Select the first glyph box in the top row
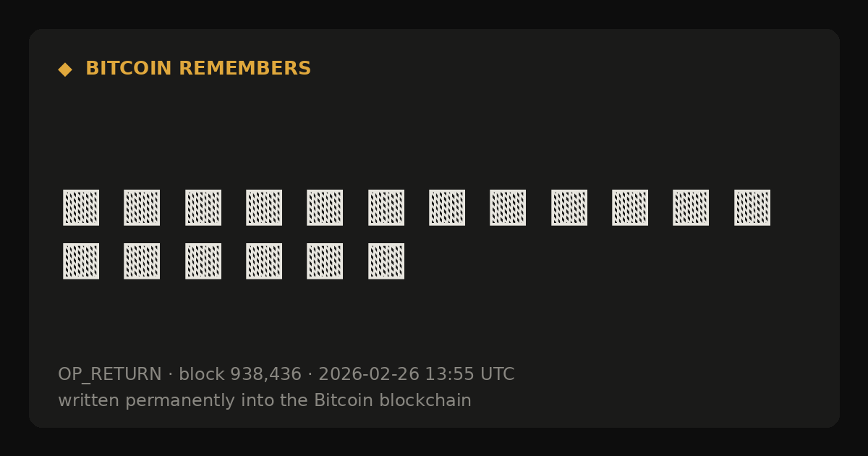The image size is (868, 456). [x=81, y=208]
